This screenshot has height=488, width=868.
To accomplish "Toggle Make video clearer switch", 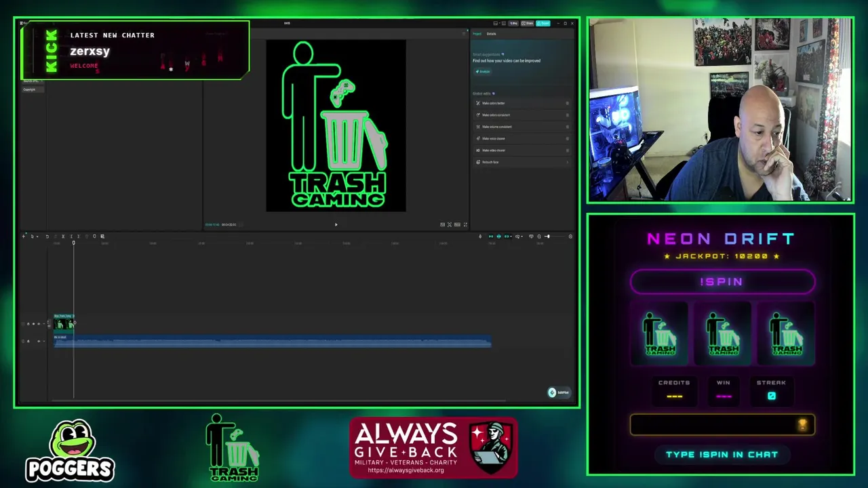I will 567,150.
